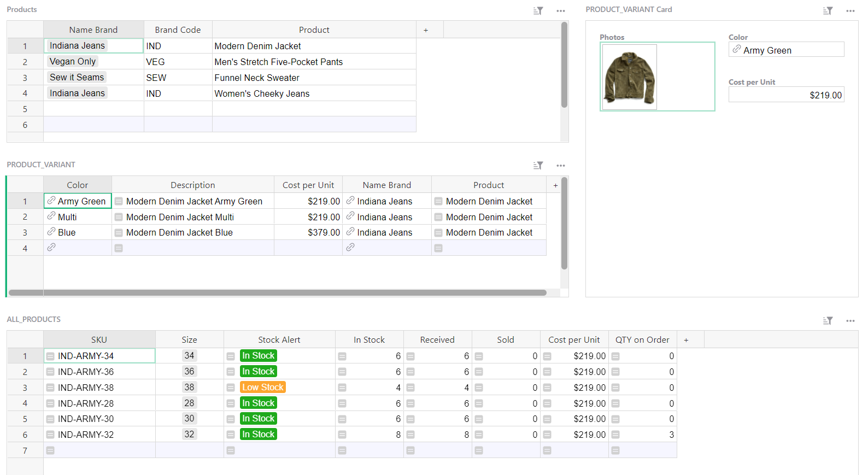Click filter icon in PRODUCT_VARIANT section
This screenshot has height=475, width=868.
538,166
